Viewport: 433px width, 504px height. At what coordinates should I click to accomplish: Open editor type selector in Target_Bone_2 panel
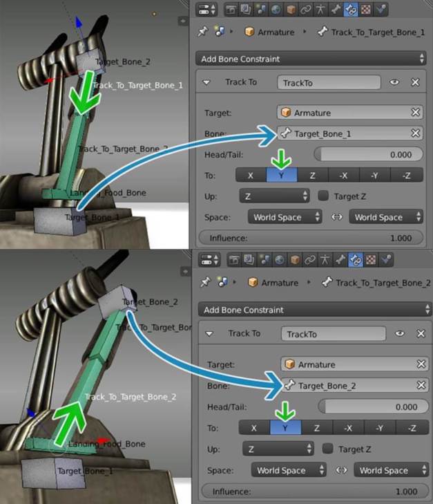click(x=209, y=260)
